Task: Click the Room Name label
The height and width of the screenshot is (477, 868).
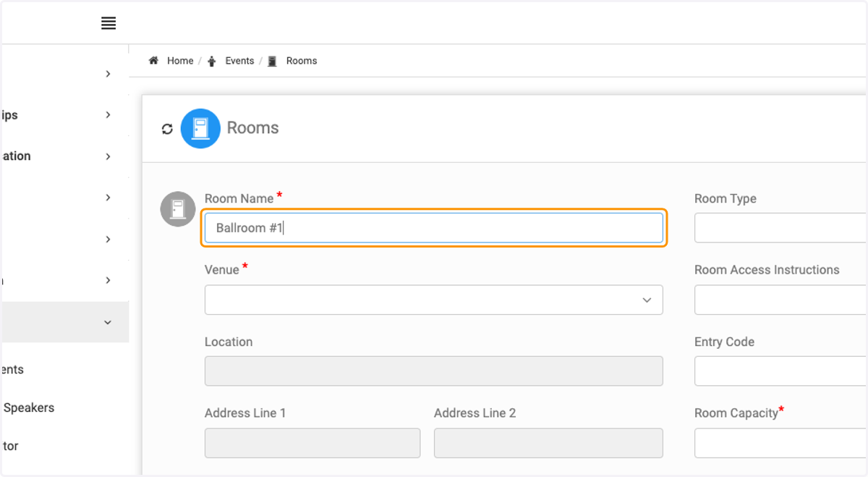Action: 239,198
